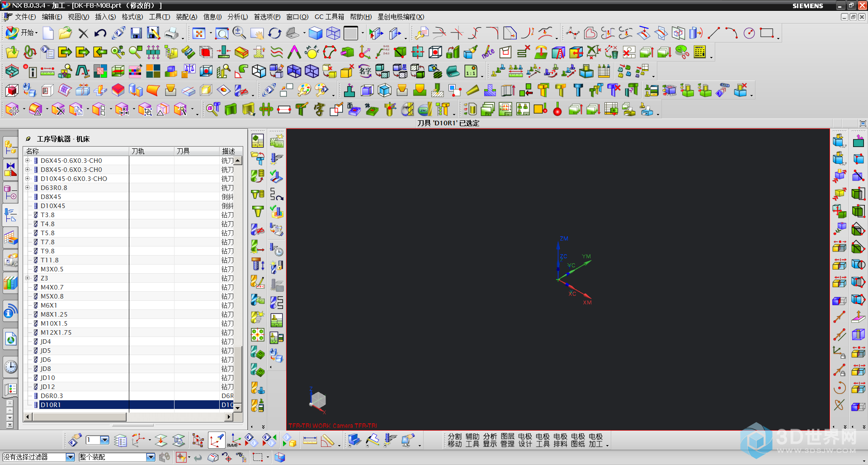The image size is (868, 465).
Task: Open the 星创电极编程(X) menu
Action: point(401,17)
